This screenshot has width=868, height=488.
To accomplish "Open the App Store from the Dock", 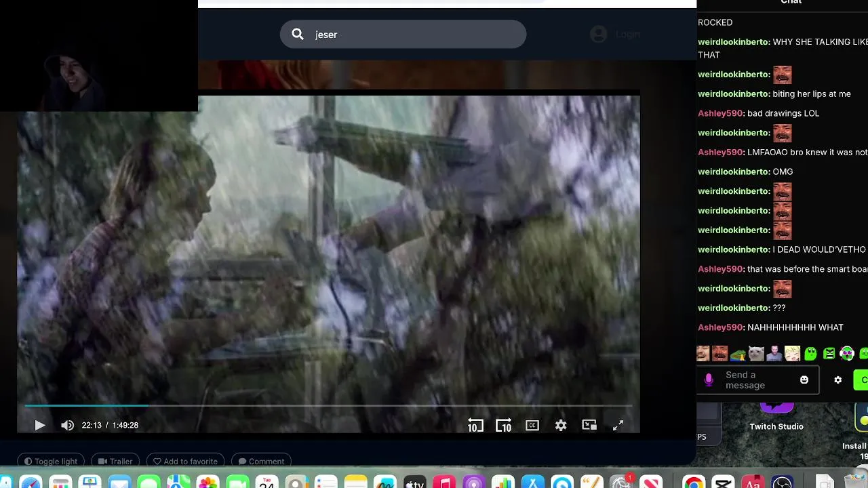I will [532, 483].
